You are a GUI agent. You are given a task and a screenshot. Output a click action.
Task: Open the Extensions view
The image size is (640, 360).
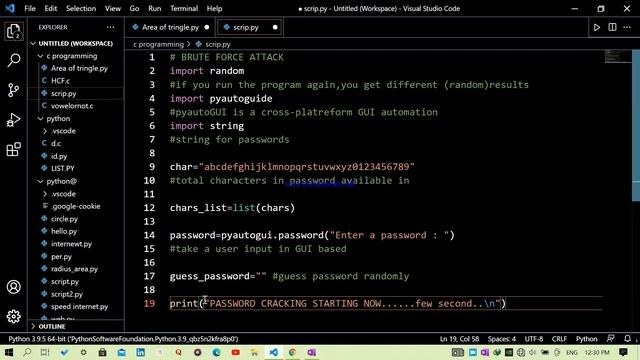[x=13, y=149]
